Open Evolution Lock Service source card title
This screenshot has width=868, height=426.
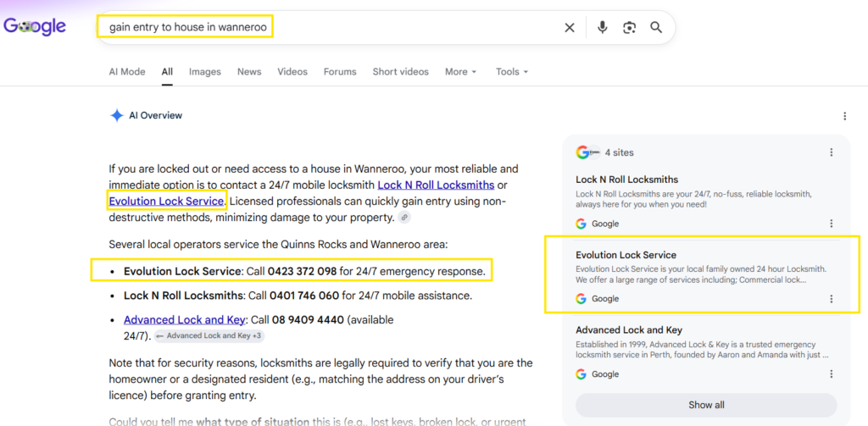click(x=626, y=255)
